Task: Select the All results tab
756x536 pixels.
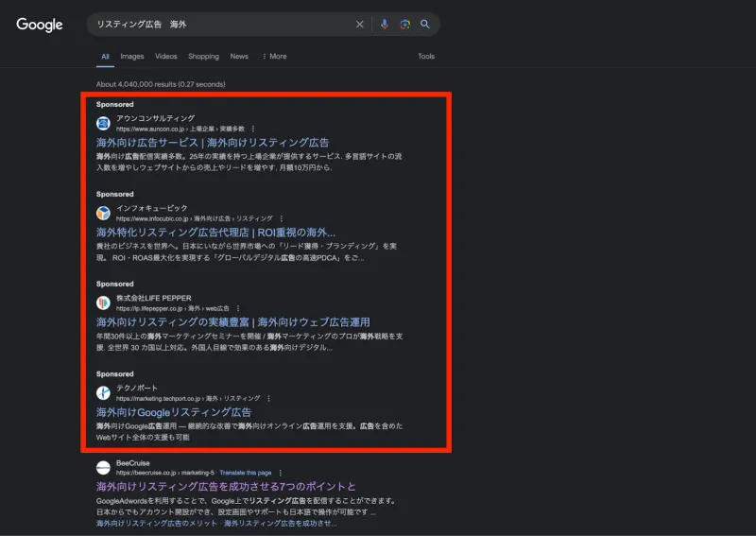Action: tap(105, 57)
